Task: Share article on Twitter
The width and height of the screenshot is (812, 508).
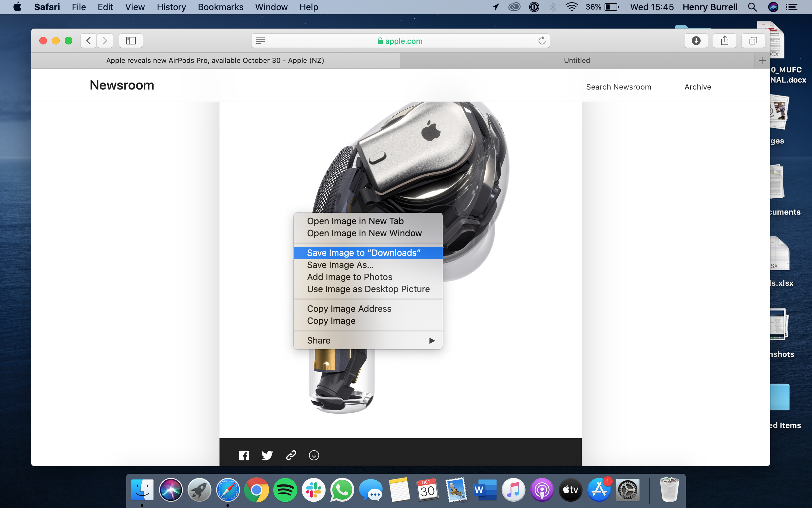Action: click(x=267, y=455)
